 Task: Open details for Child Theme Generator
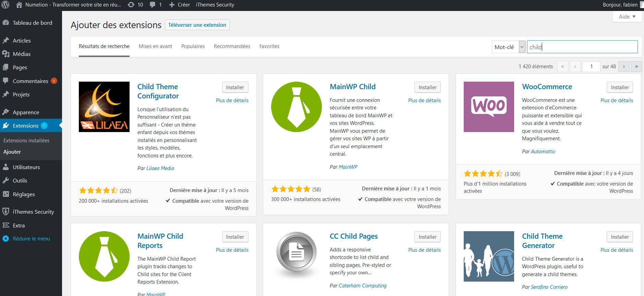tap(617, 250)
